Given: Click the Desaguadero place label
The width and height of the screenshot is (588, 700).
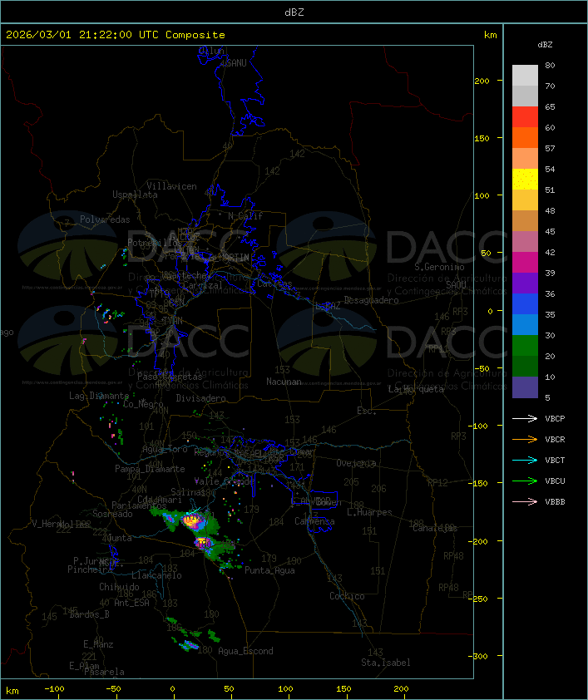Looking at the screenshot, I should point(371,300).
